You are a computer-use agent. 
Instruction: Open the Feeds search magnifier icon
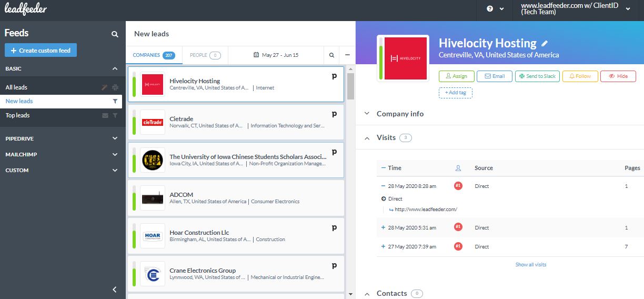point(115,34)
